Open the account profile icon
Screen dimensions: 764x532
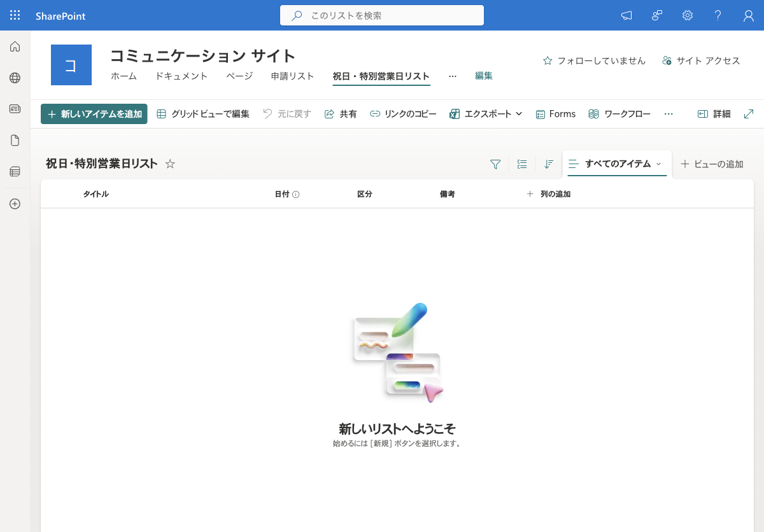(749, 15)
